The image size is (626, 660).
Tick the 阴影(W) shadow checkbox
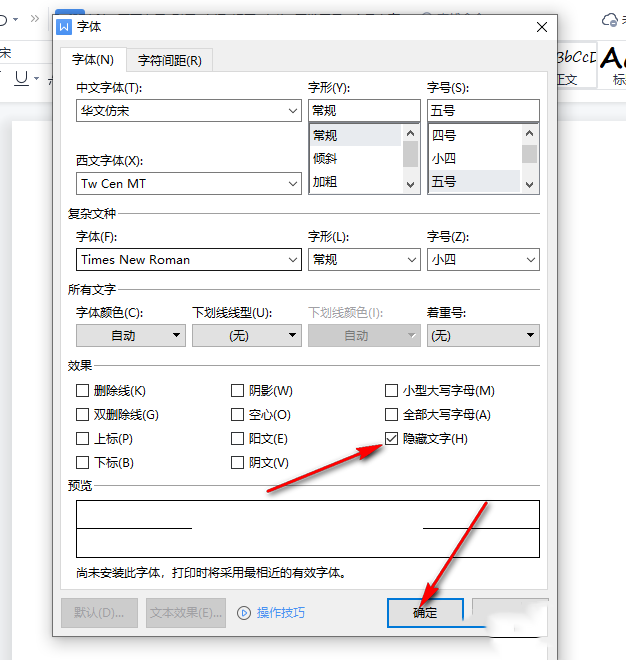(238, 391)
